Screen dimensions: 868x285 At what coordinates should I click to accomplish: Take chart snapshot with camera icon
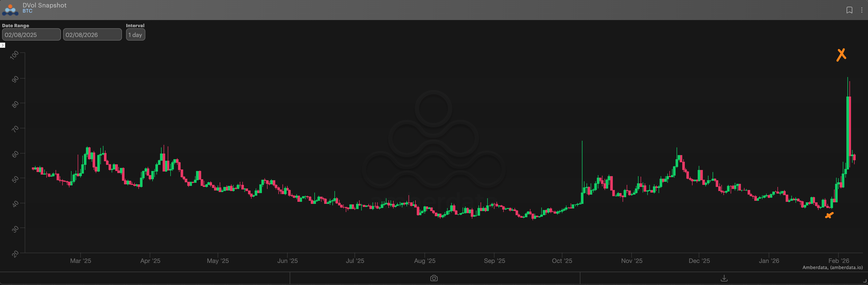click(x=434, y=278)
